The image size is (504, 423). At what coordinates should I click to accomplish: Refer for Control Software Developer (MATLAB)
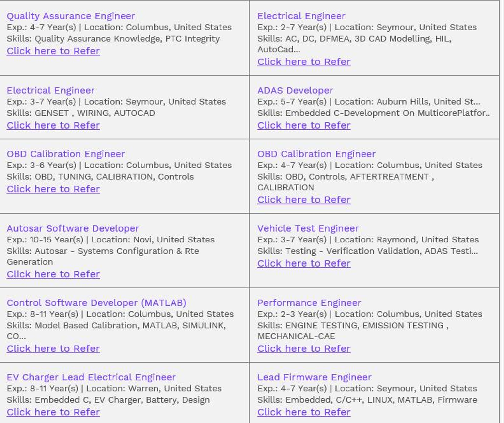pyautogui.click(x=53, y=348)
